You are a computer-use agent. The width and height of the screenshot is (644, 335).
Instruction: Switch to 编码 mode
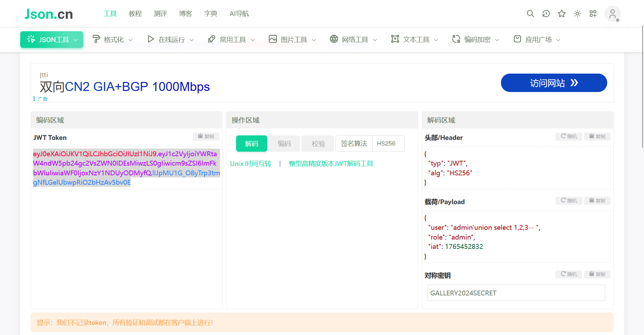(284, 144)
